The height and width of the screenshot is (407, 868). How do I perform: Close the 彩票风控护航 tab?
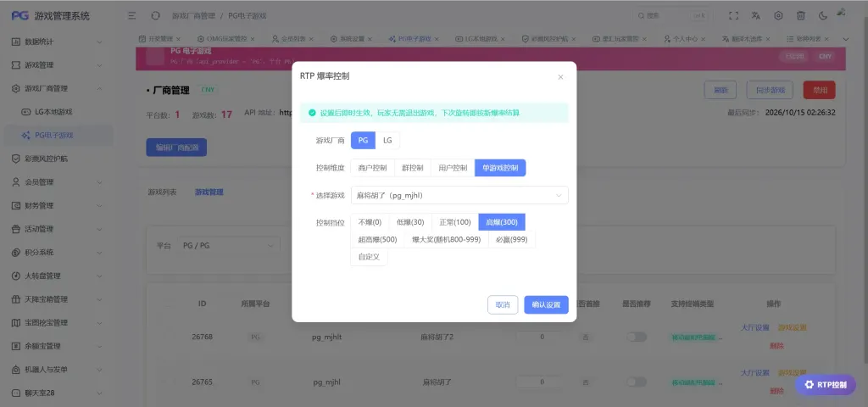(x=574, y=39)
